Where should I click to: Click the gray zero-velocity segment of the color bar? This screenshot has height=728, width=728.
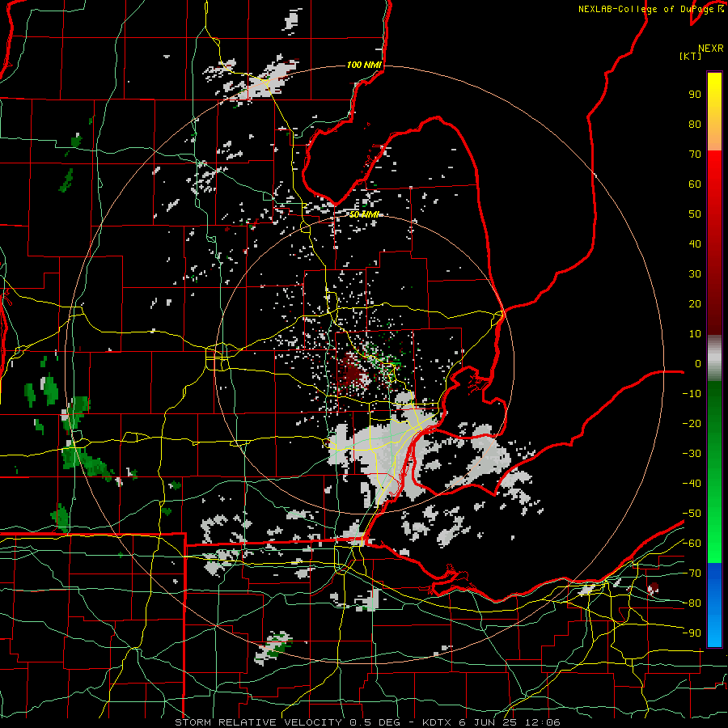tap(714, 358)
